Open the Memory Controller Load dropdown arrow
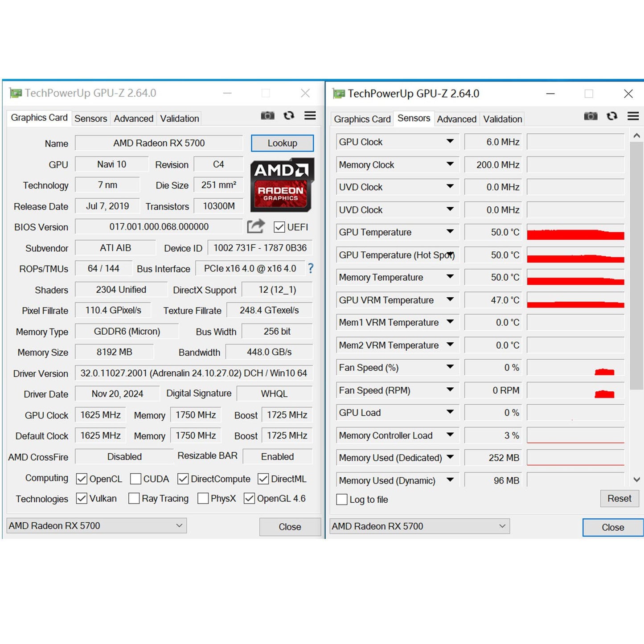This screenshot has height=644, width=644. coord(450,435)
